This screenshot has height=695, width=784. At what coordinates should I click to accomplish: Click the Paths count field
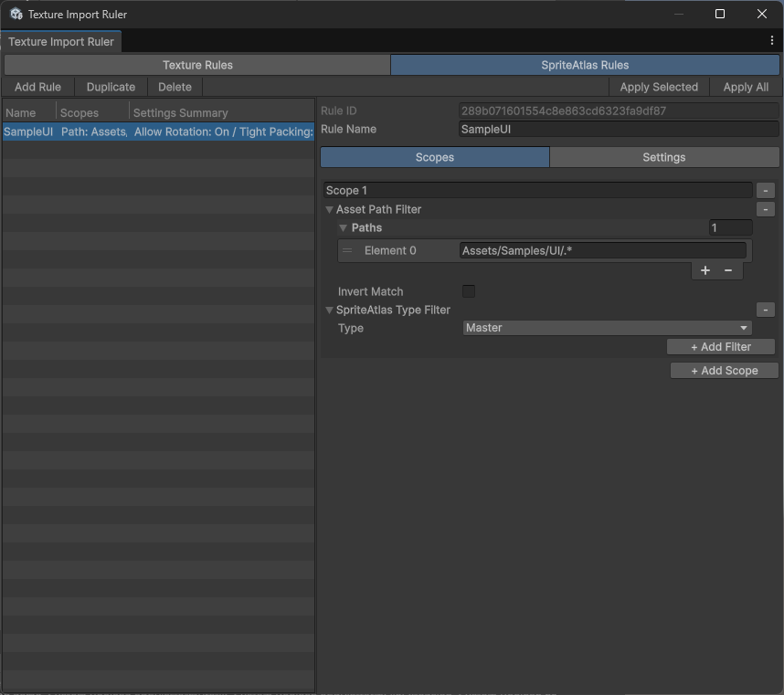(x=730, y=227)
